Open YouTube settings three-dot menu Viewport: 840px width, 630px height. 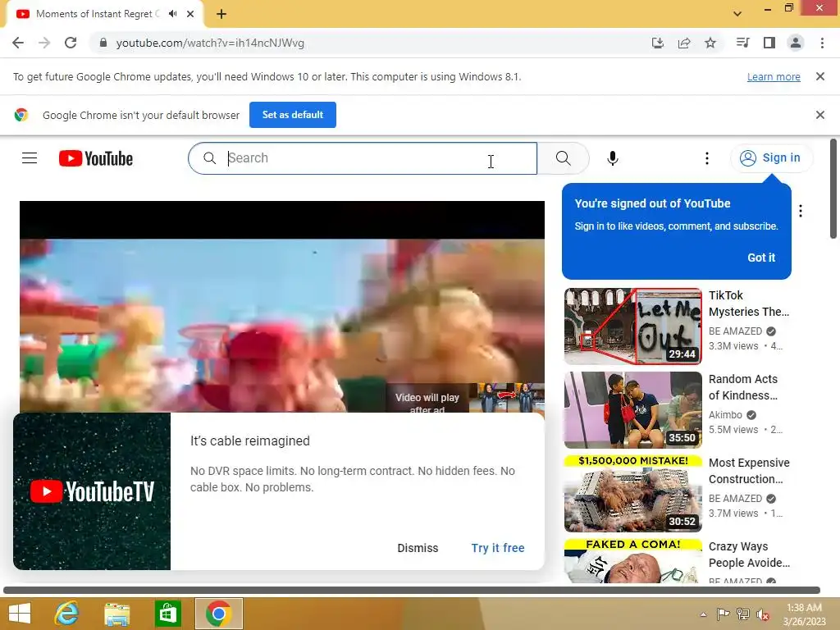[x=706, y=158]
